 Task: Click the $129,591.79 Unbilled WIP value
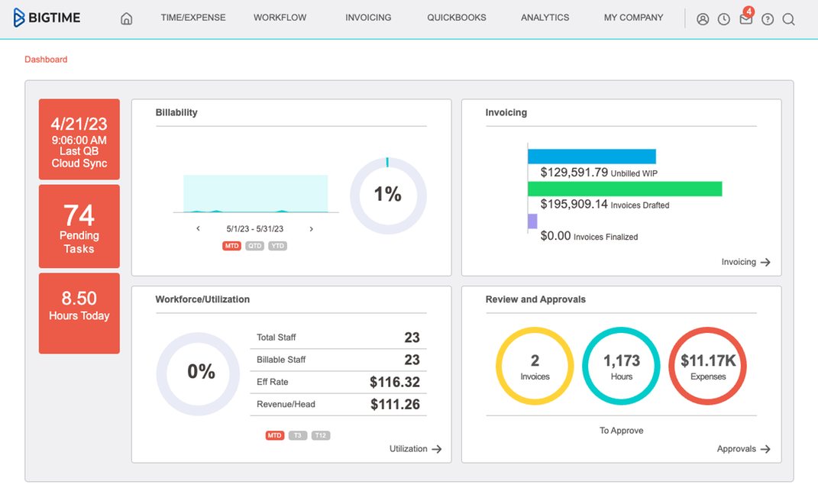tap(574, 172)
